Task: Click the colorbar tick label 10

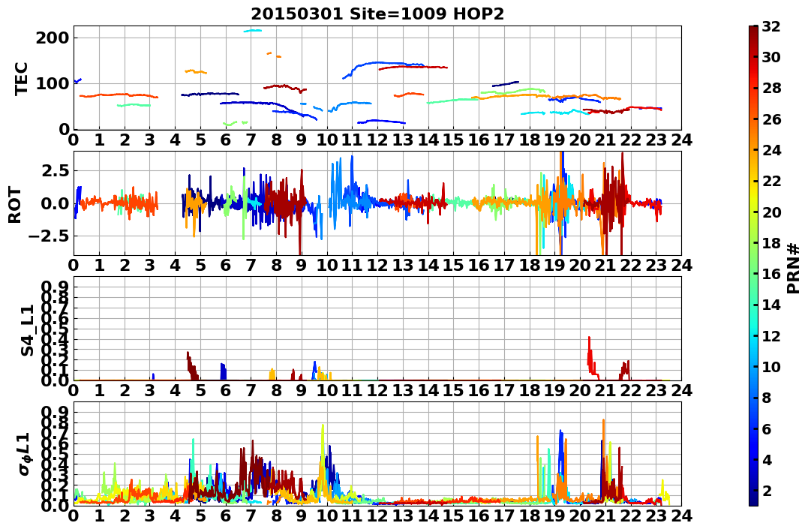Action: (771, 366)
